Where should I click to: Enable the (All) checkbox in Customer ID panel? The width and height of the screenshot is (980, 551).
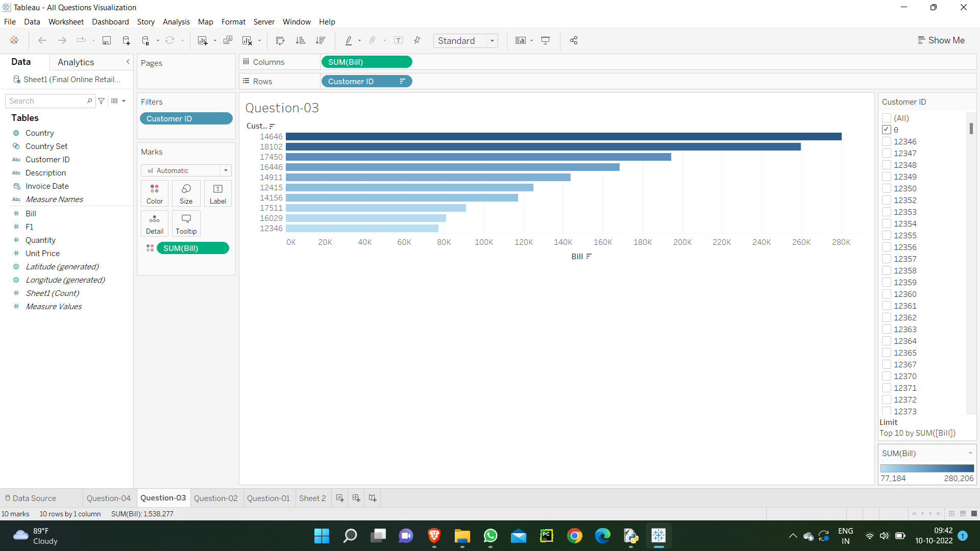(887, 118)
